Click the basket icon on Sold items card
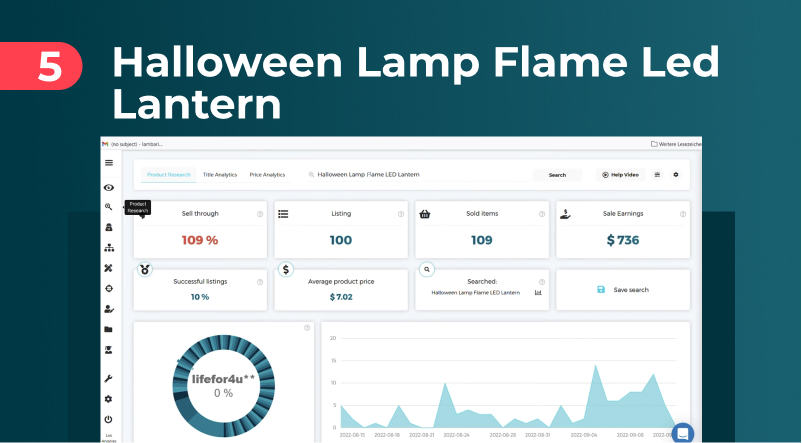802x443 pixels. 425,214
